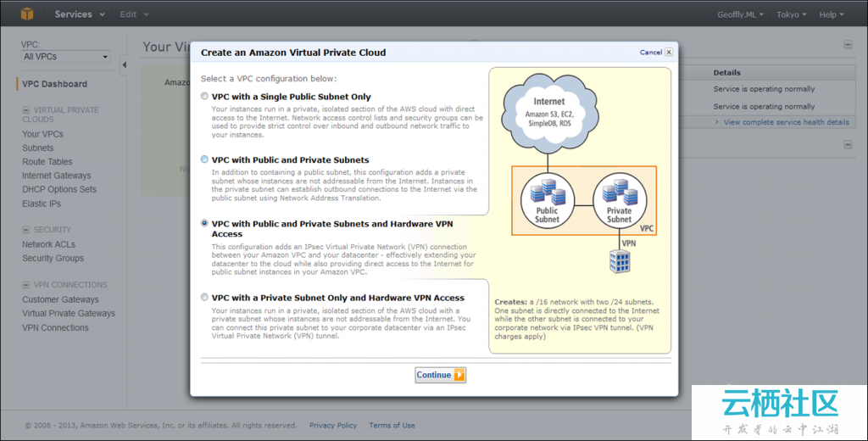This screenshot has width=868, height=441.
Task: Click the Public Subnet icon in diagram
Action: [547, 201]
